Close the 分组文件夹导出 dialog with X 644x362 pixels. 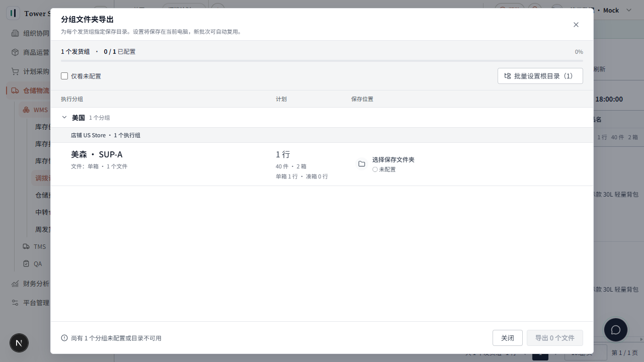click(x=576, y=25)
